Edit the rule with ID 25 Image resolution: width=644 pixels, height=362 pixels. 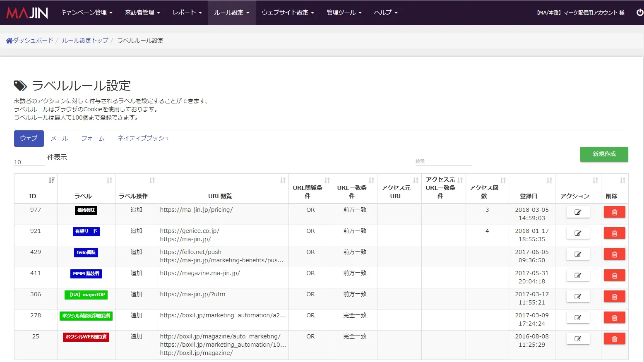pyautogui.click(x=578, y=339)
